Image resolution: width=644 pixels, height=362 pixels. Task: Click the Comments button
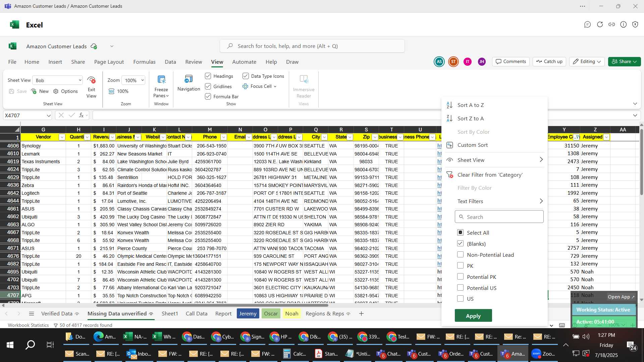(x=511, y=62)
